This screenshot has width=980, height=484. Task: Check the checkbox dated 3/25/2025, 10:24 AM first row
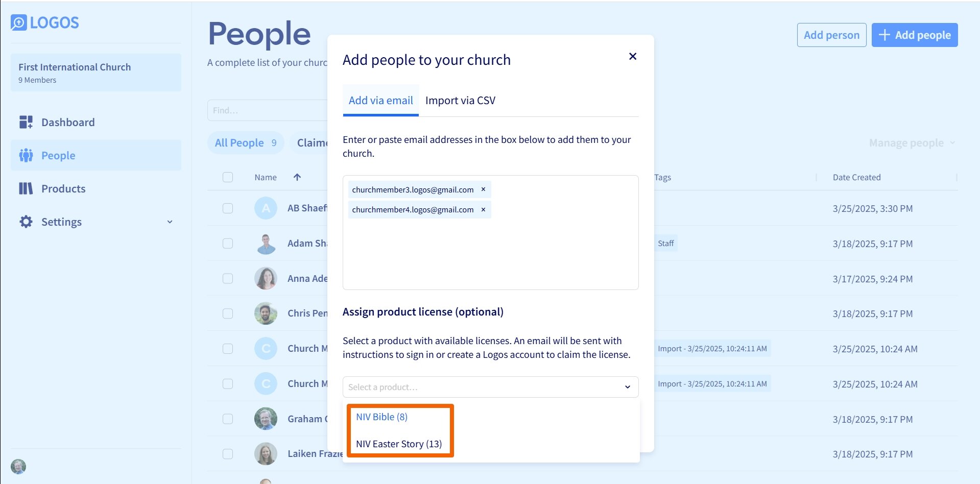(x=228, y=349)
